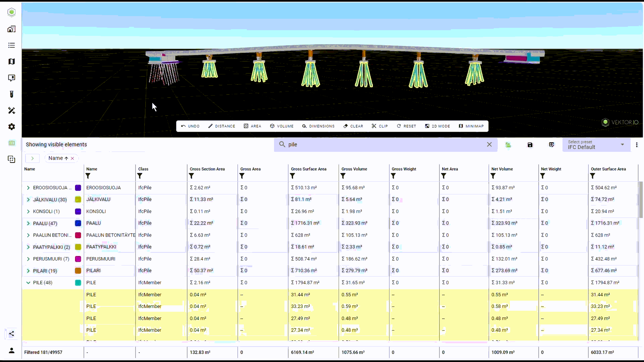Expand the PAALU (47) group
Image resolution: width=644 pixels, height=362 pixels.
28,223
